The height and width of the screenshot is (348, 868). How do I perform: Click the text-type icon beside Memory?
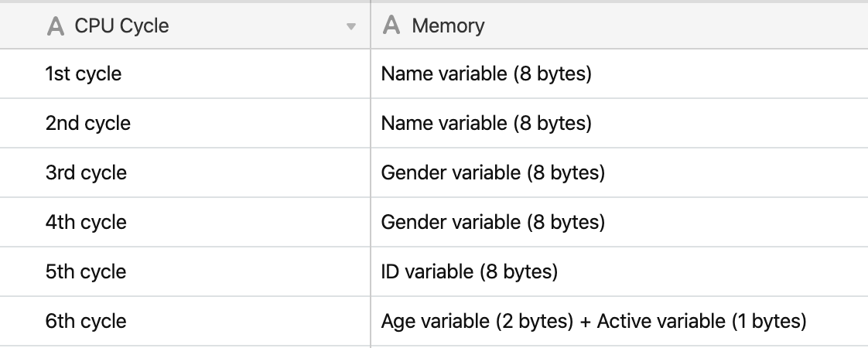391,26
